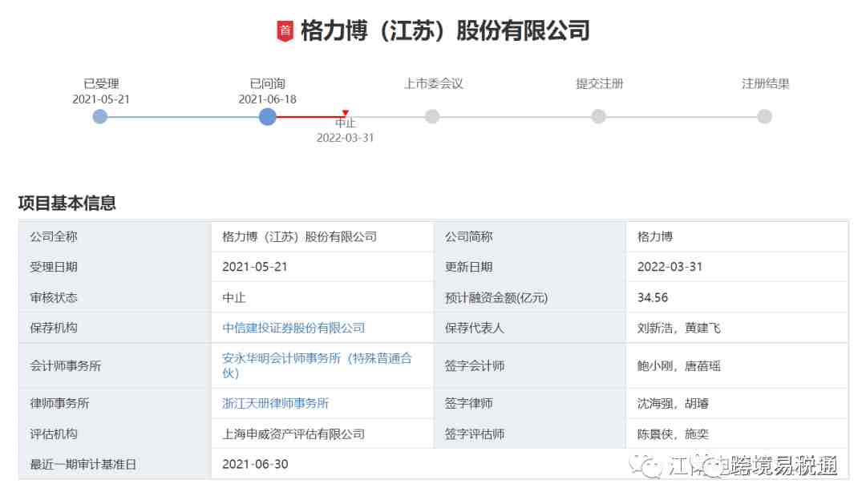This screenshot has width=866, height=504.
Task: Click the 会计师事务所 row label
Action: tap(66, 365)
